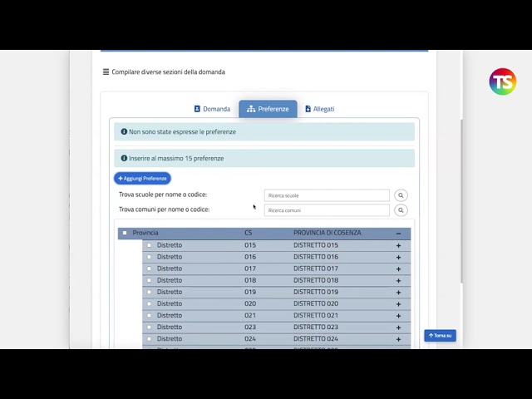
Task: Click the 'Torna su' button
Action: tap(440, 336)
